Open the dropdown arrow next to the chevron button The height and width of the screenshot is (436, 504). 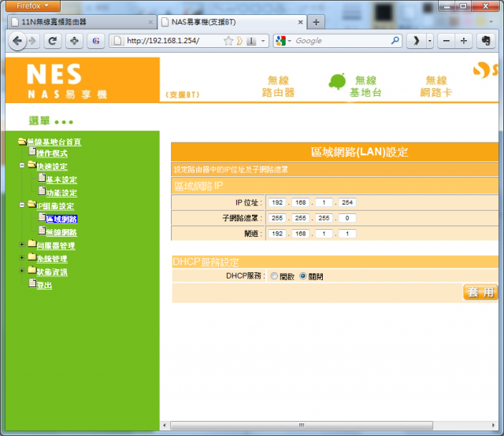(x=430, y=41)
